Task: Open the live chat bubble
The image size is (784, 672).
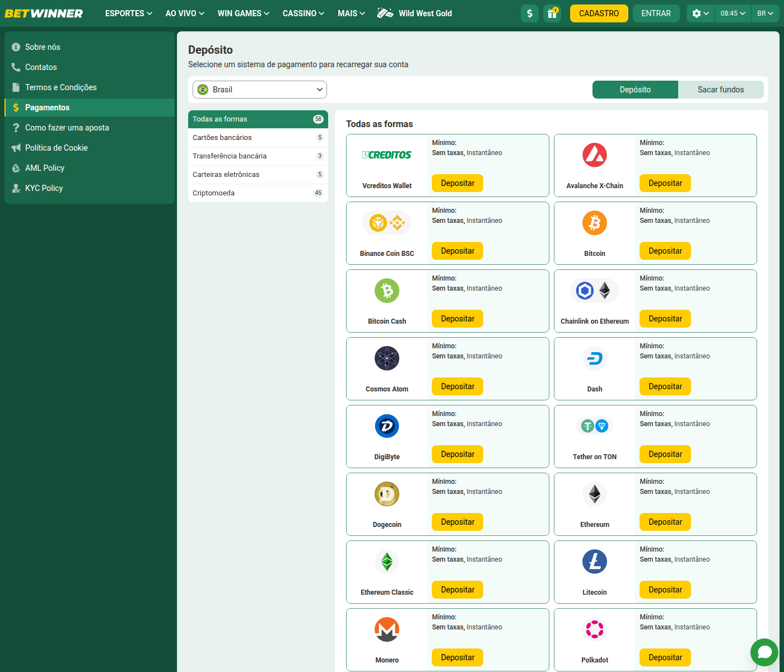Action: click(764, 652)
